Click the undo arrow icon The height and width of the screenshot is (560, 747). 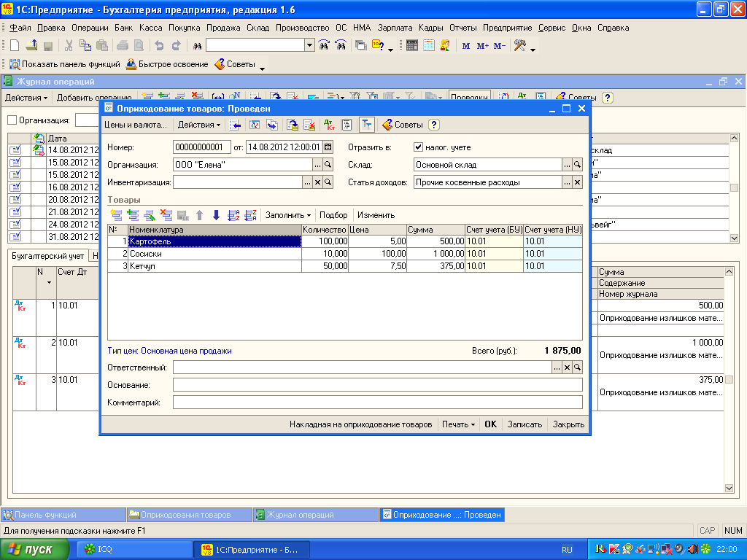click(x=159, y=46)
